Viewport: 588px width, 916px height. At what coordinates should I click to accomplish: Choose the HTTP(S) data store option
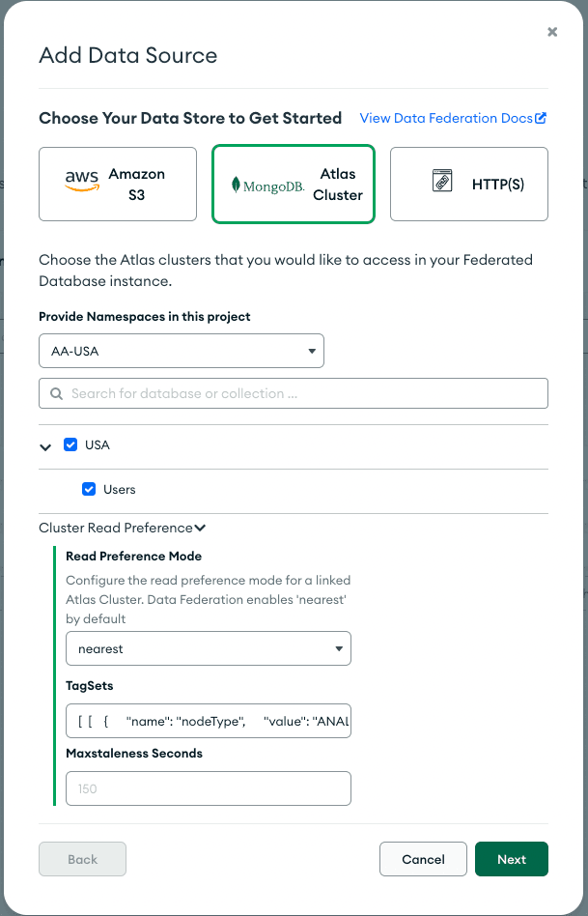(x=468, y=184)
